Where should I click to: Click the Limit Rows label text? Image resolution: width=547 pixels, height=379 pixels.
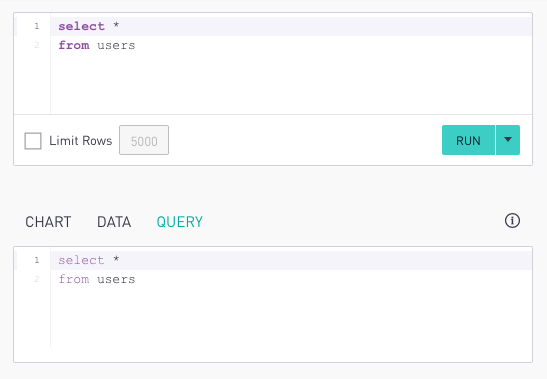[81, 141]
